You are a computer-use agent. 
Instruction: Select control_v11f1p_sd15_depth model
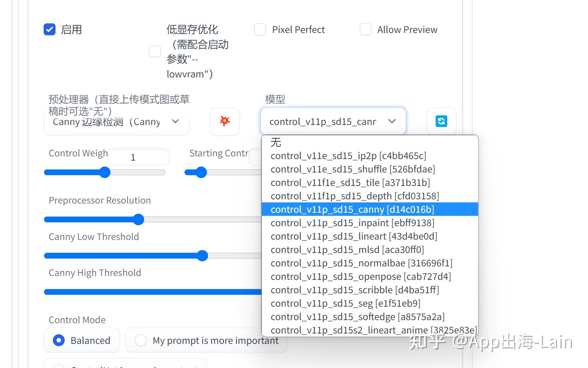pyautogui.click(x=354, y=196)
